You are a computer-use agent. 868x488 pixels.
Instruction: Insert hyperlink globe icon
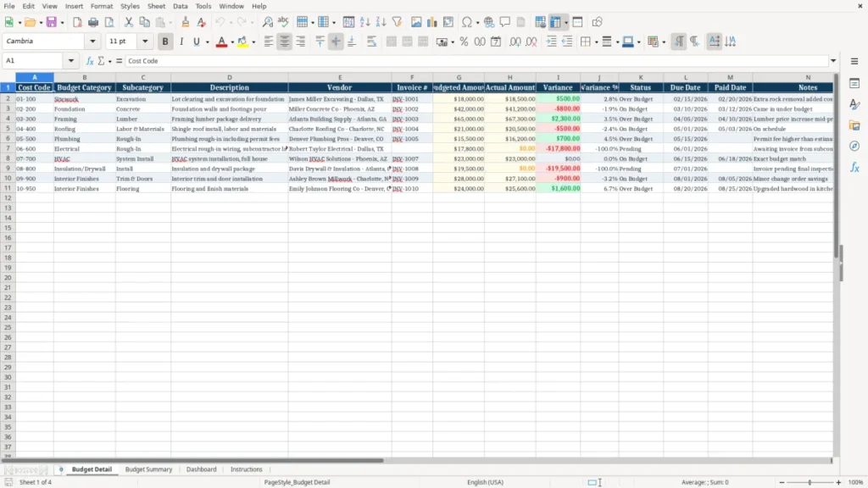tap(489, 22)
